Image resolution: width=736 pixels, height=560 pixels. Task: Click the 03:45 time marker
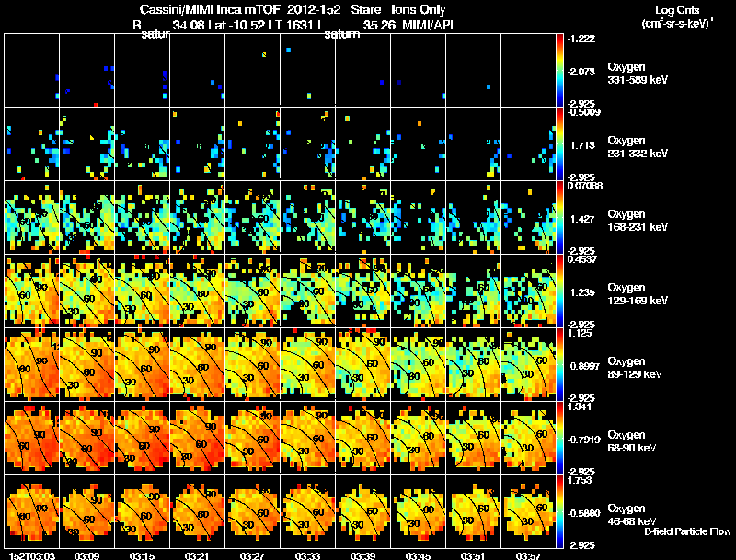[419, 556]
